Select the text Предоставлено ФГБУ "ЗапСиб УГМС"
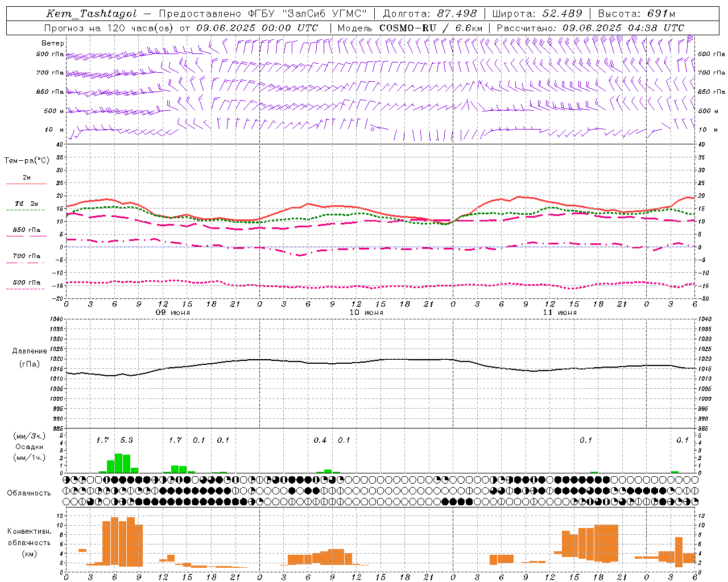 click(263, 14)
